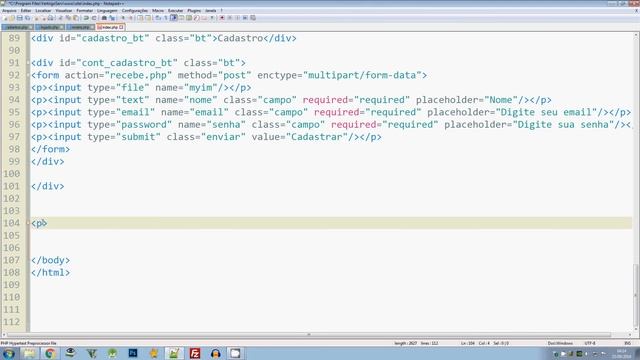Open Windows Explorer from the taskbar
640x360 pixels.
click(x=29, y=353)
